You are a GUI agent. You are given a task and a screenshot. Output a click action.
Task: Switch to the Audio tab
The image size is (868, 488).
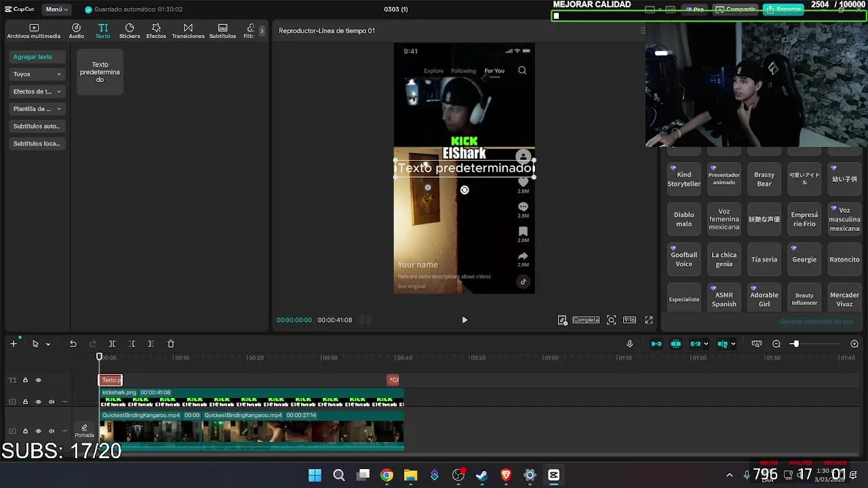77,31
